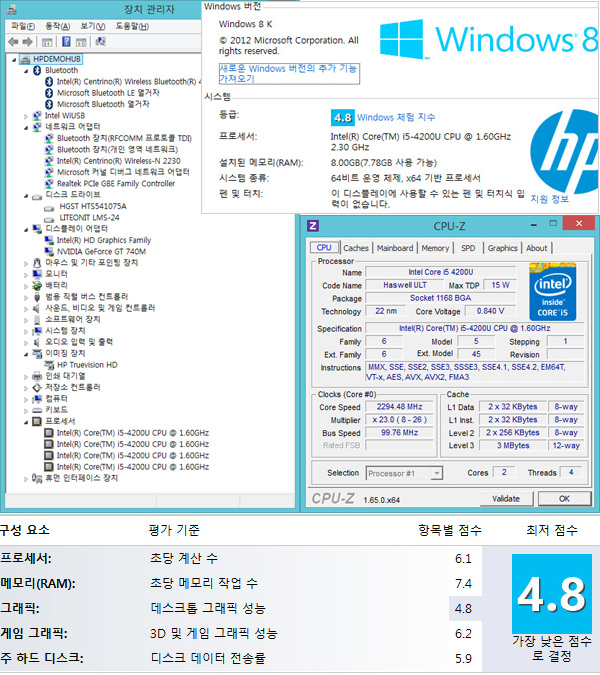Click the HGST HTS541075A disk drive icon
The height and width of the screenshot is (675, 600).
point(49,207)
